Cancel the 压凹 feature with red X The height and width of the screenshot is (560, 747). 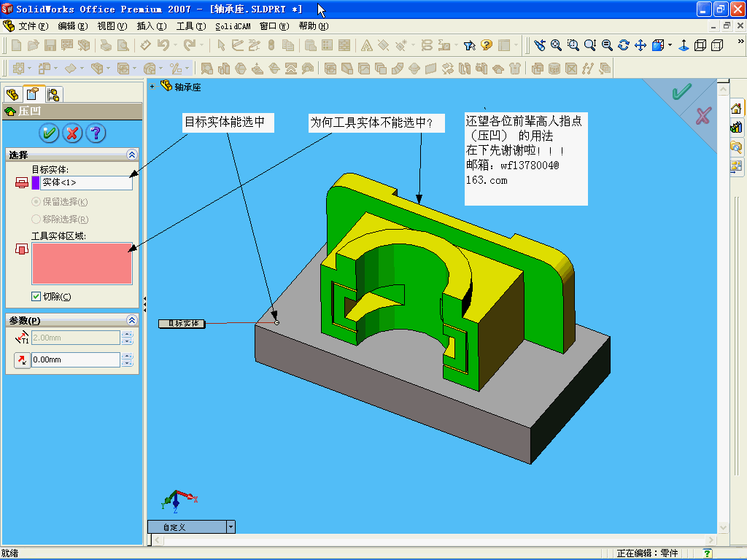coord(72,133)
